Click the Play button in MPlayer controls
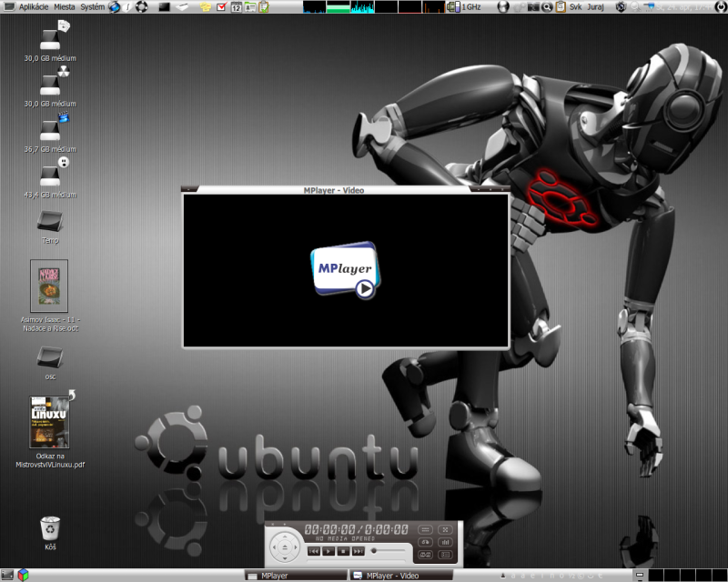The image size is (728, 582). click(x=329, y=551)
